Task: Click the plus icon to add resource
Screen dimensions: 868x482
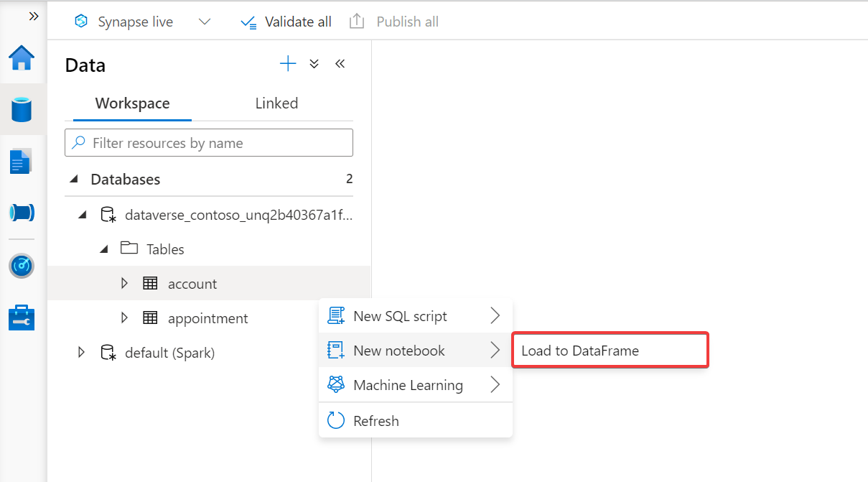Action: pos(288,64)
